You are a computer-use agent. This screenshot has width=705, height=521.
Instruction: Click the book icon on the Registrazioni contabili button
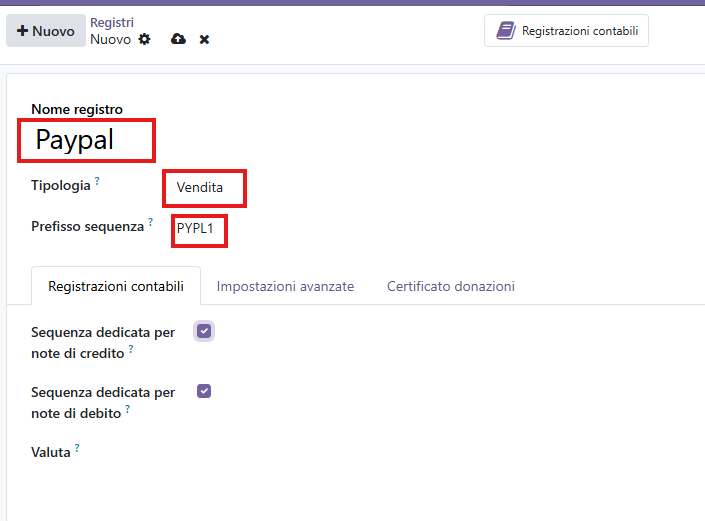point(506,31)
